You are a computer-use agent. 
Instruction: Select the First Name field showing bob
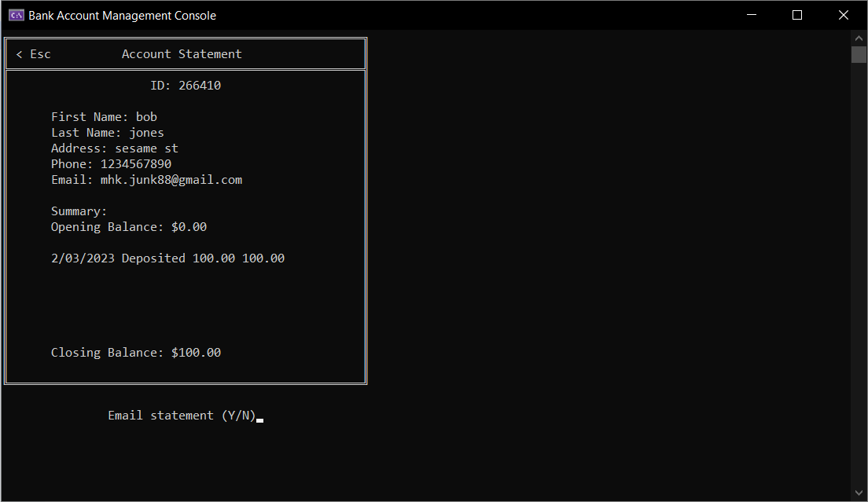[x=104, y=116]
